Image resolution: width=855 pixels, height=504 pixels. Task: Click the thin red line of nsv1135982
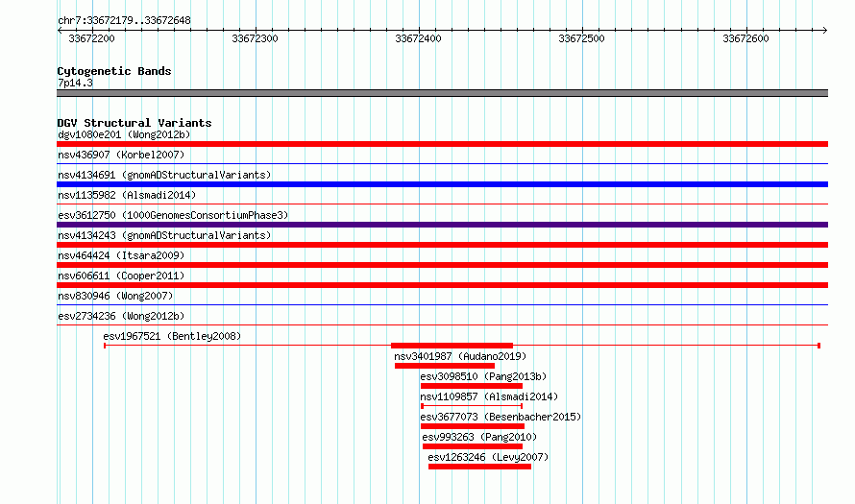[442, 204]
